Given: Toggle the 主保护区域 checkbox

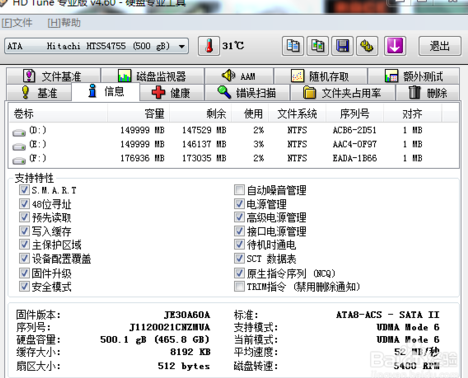Looking at the screenshot, I should pyautogui.click(x=24, y=244).
